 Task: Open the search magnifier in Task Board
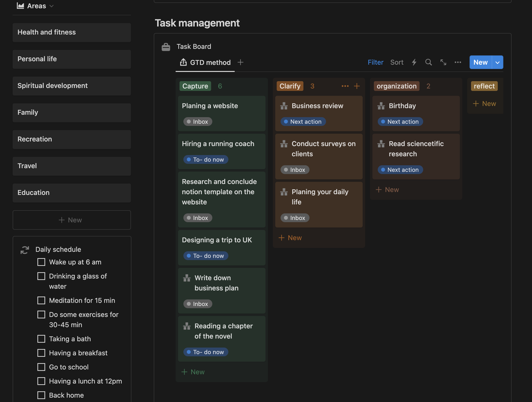[429, 62]
